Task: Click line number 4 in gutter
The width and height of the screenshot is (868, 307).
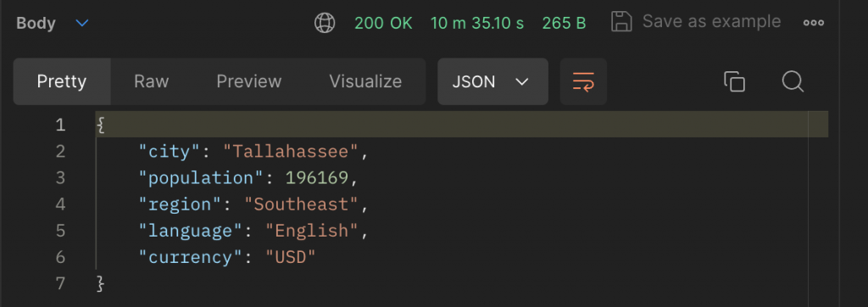Action: point(60,204)
